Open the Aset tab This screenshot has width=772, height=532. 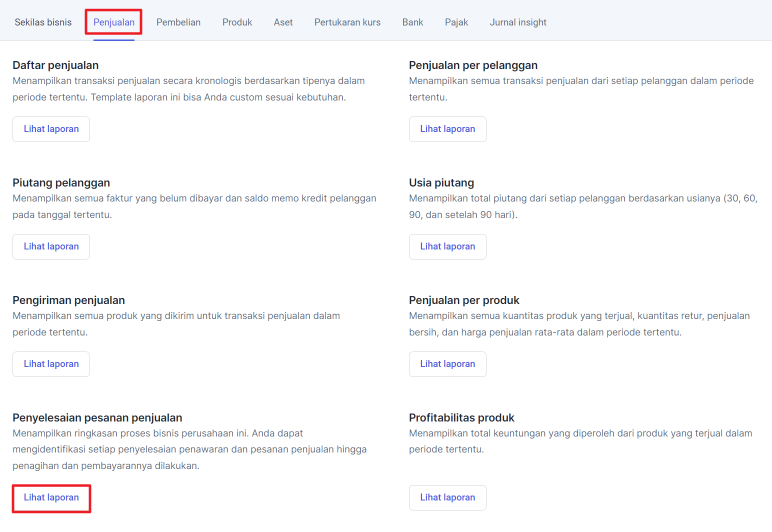point(283,22)
